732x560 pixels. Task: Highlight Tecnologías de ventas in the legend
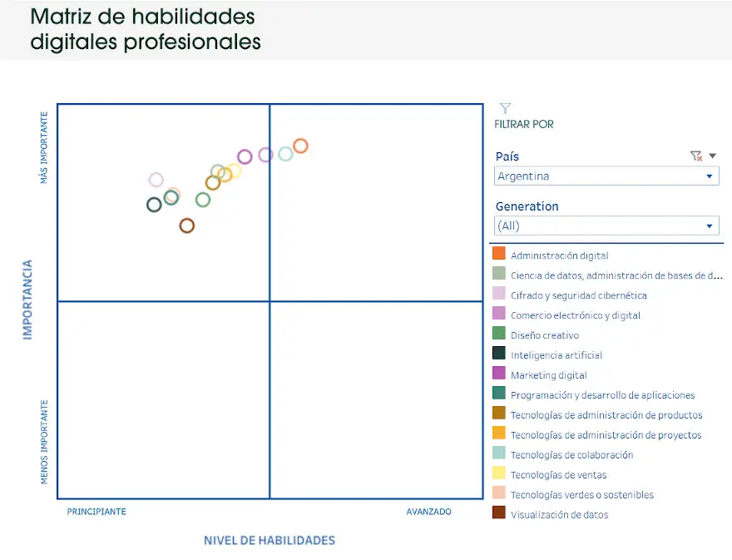coord(558,475)
